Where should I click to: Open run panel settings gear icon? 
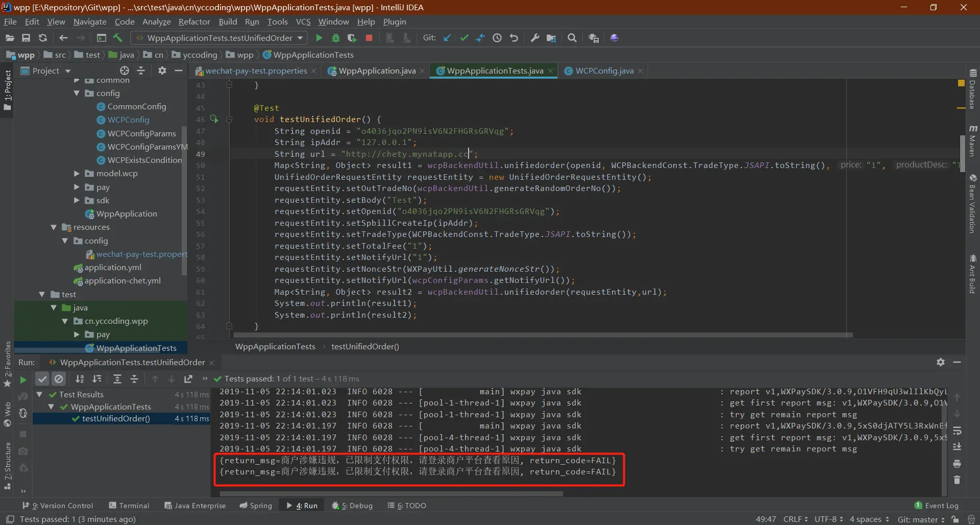pos(941,362)
